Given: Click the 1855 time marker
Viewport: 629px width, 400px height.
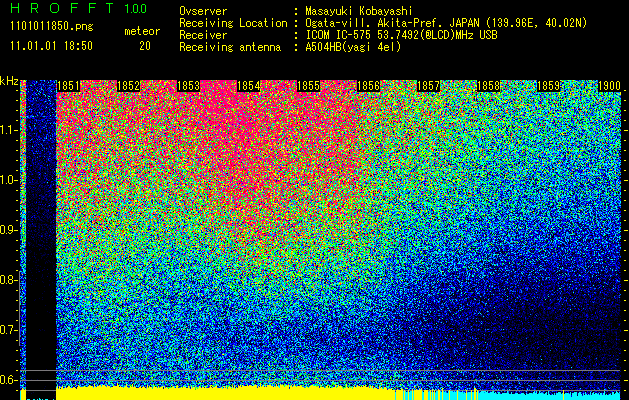Looking at the screenshot, I should coord(308,86).
